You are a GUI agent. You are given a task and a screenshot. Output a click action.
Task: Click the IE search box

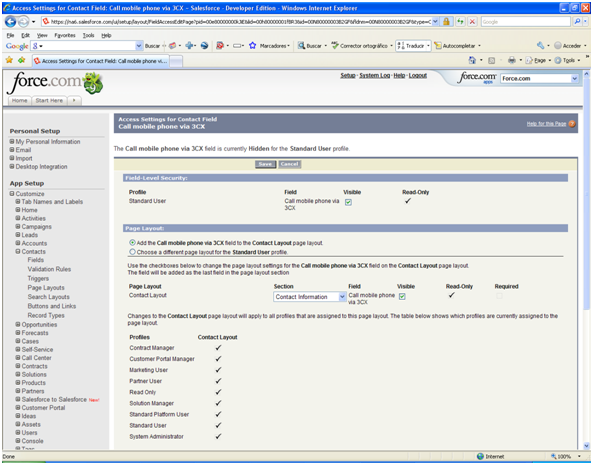pyautogui.click(x=525, y=22)
